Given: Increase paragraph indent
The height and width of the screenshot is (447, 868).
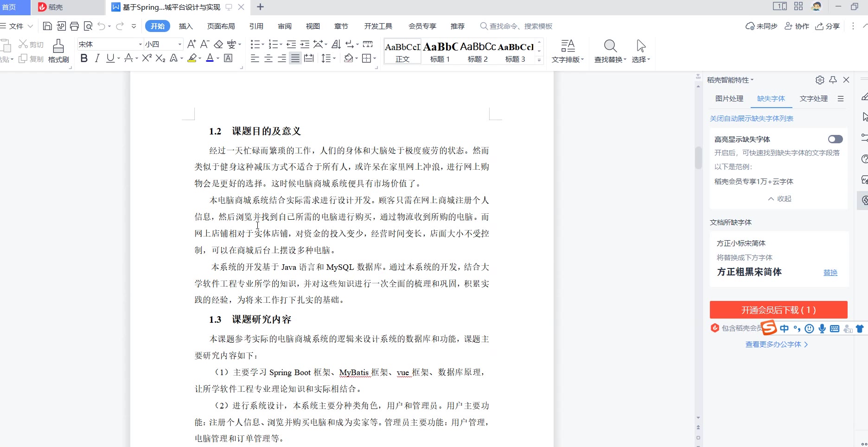Looking at the screenshot, I should pos(305,44).
